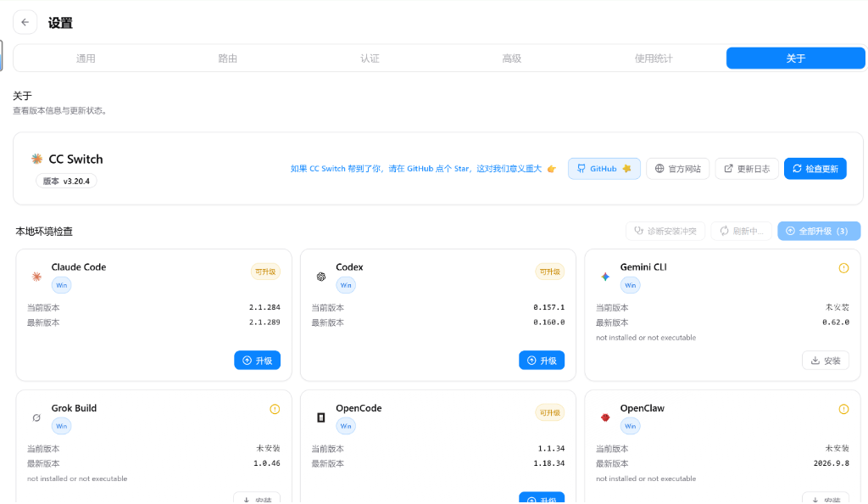Click Codex latest version 0.160.0
Screen dimensions: 868x504
pyautogui.click(x=549, y=322)
